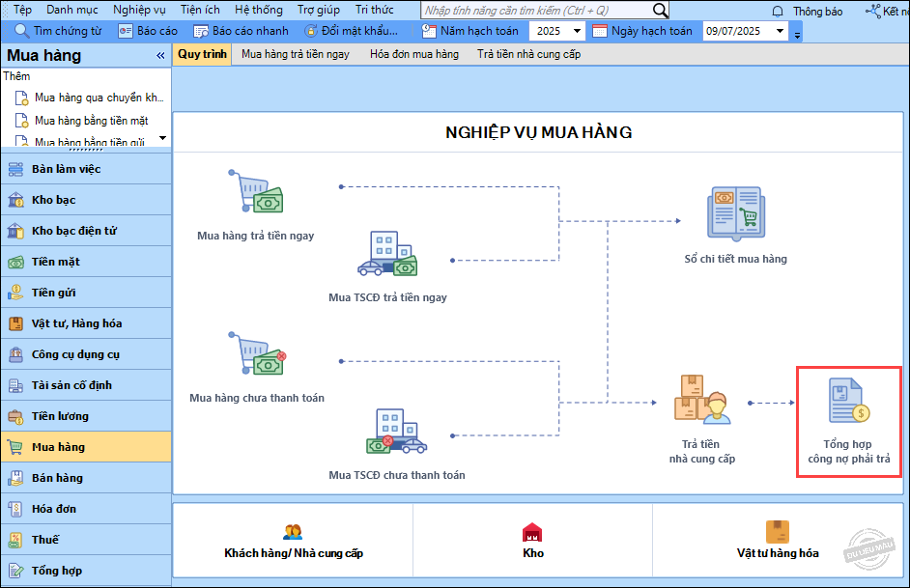Open Bán hàng module in sidebar
The height and width of the screenshot is (588, 910).
86,478
